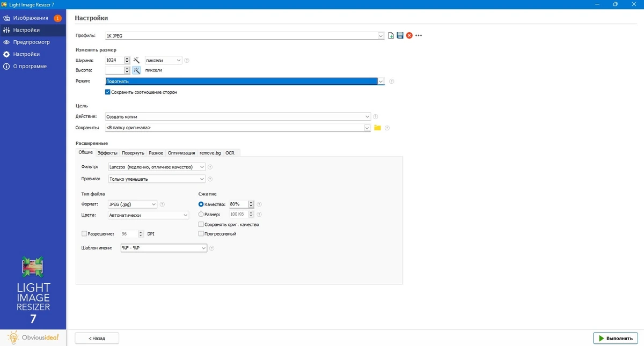Image resolution: width=644 pixels, height=346 pixels.
Task: Click into the Ширина field showing 1024
Action: (x=115, y=61)
